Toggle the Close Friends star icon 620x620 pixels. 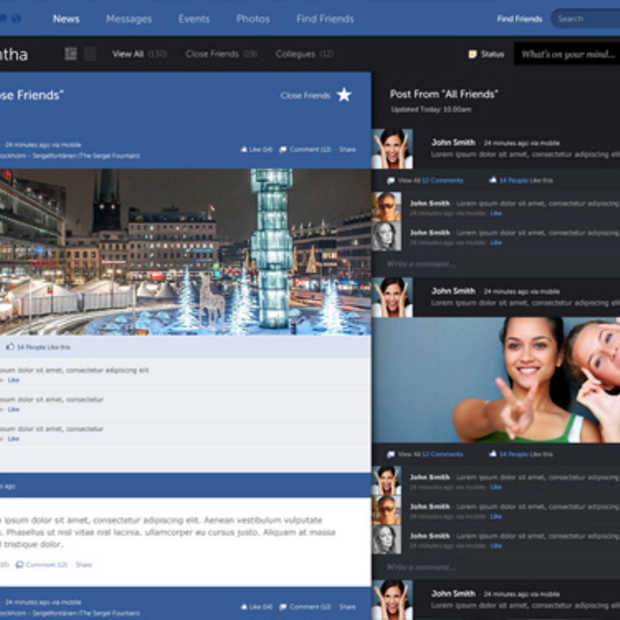pos(344,95)
